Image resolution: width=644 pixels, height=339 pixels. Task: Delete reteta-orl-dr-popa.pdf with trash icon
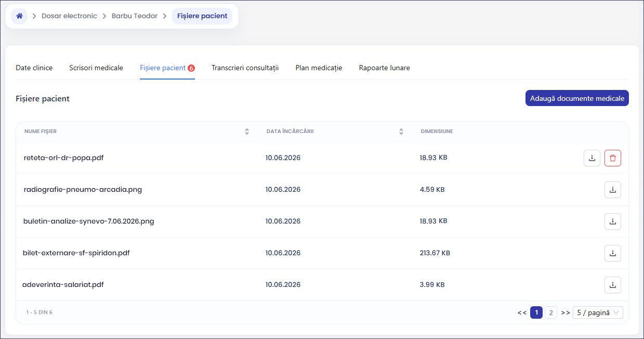click(x=613, y=158)
